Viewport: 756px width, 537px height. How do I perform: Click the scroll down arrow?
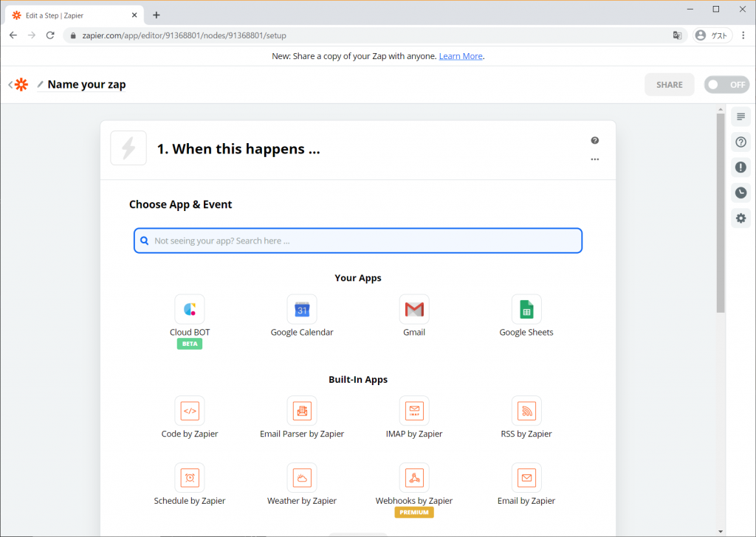point(721,532)
